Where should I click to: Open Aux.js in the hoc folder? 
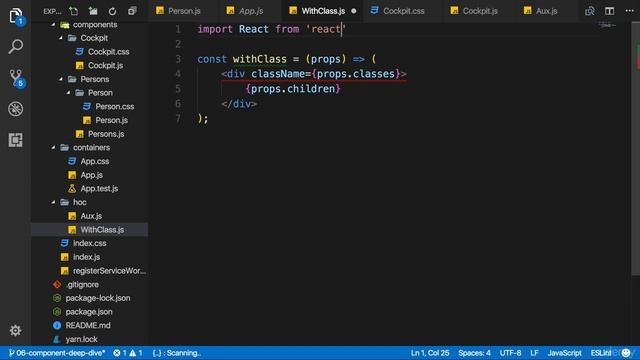tap(90, 216)
